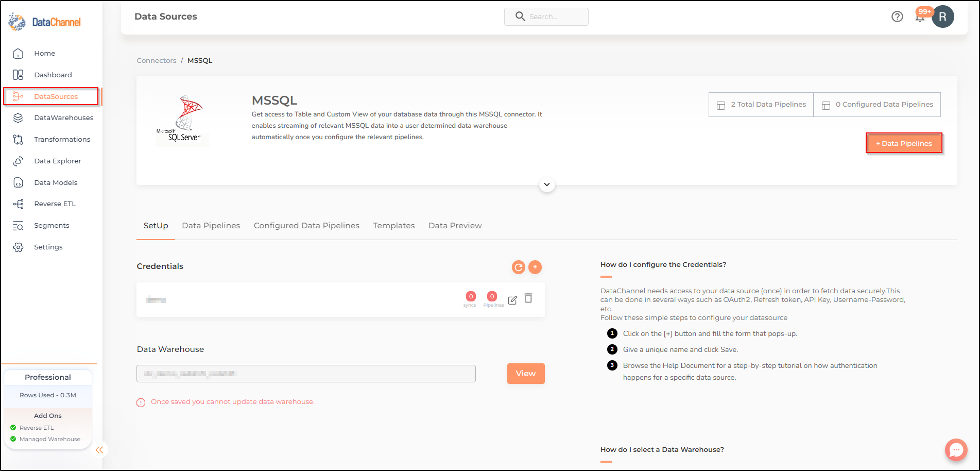Switch to Configured Data Pipelines tab
Screen dimensions: 980x471
point(306,226)
